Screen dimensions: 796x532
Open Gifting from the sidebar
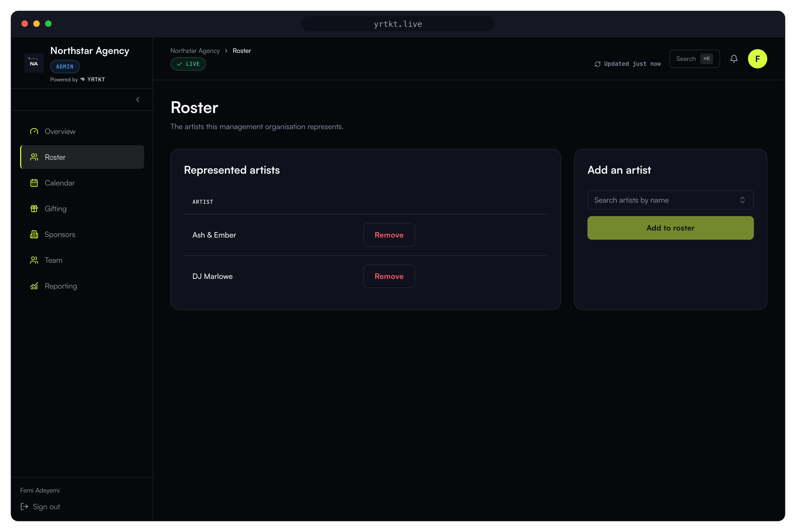pyautogui.click(x=82, y=209)
